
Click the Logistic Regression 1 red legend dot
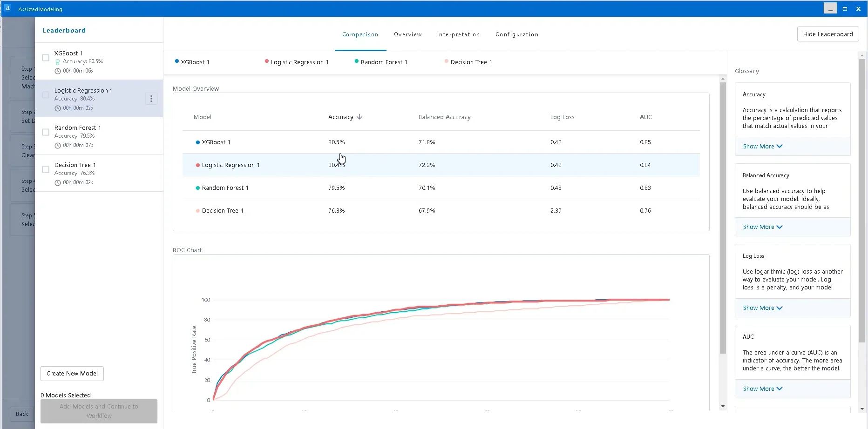click(267, 61)
